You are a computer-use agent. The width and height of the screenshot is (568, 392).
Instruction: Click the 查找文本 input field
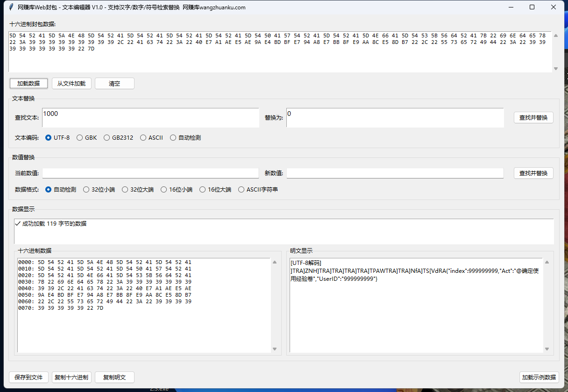tap(150, 118)
